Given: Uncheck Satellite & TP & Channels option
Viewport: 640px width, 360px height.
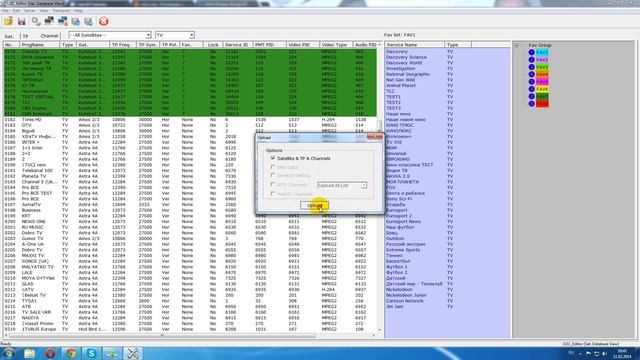Looking at the screenshot, I should pos(273,158).
